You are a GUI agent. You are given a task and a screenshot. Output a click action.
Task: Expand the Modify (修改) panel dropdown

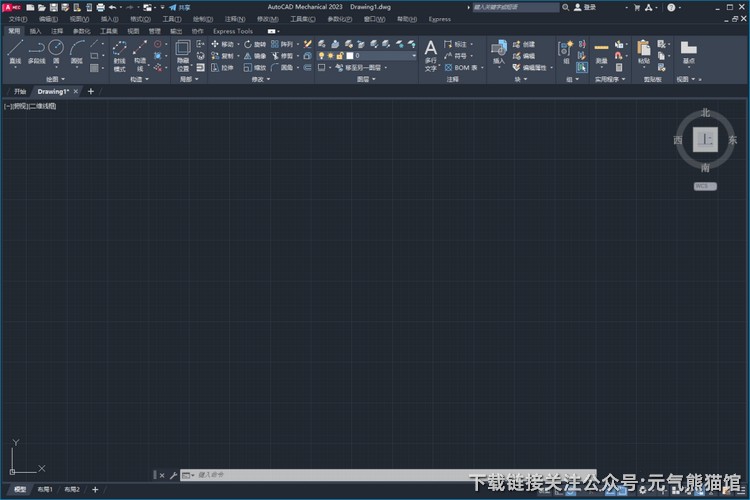coord(260,79)
